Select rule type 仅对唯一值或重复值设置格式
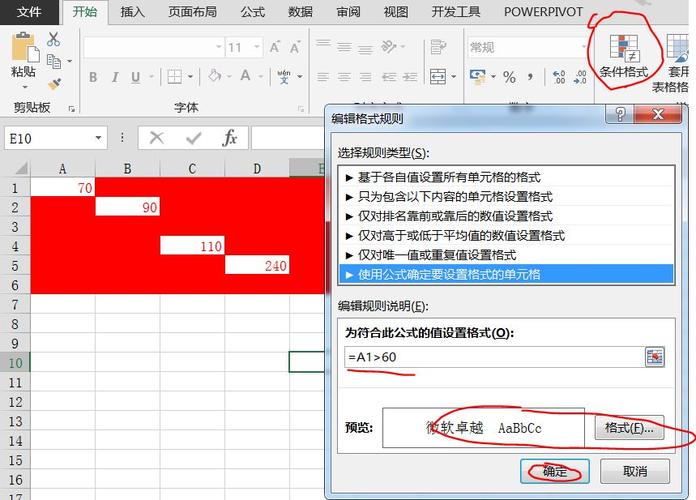The height and width of the screenshot is (500, 696). pos(506,255)
